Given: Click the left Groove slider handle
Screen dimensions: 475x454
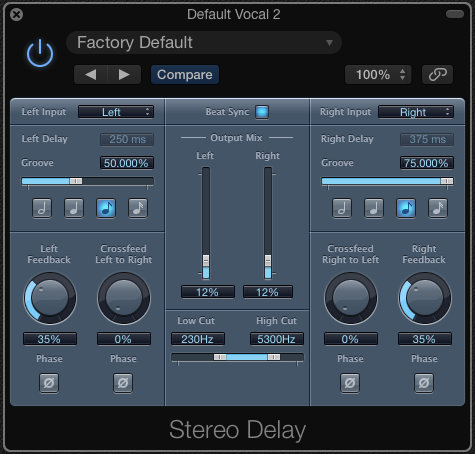Looking at the screenshot, I should [x=76, y=181].
